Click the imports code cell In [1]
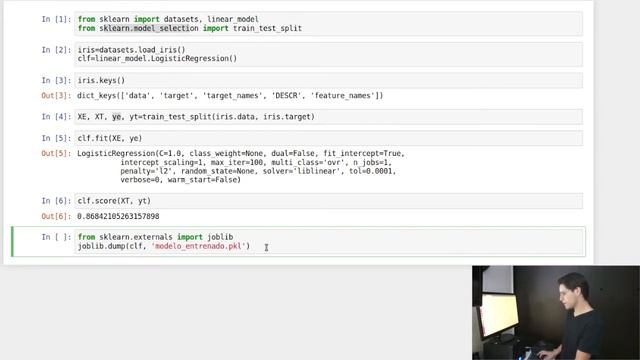The width and height of the screenshot is (640, 360). coord(329,24)
